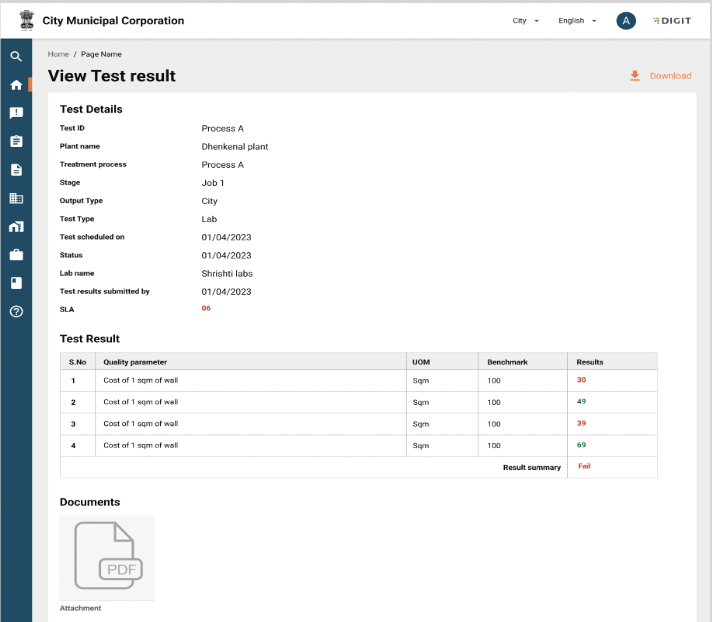The image size is (712, 622).
Task: Open the PDF attachment thumbnail
Action: pos(107,558)
